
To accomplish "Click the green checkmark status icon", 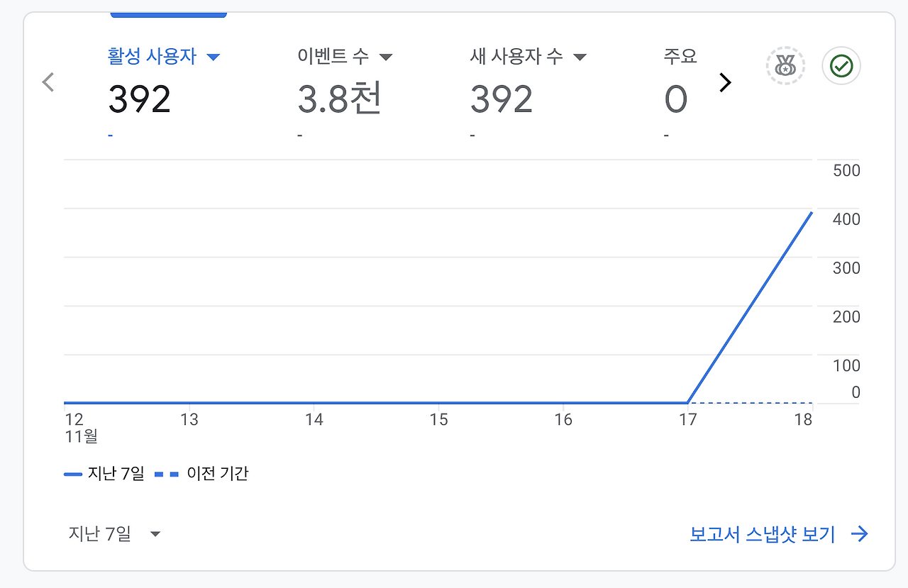I will coord(841,65).
